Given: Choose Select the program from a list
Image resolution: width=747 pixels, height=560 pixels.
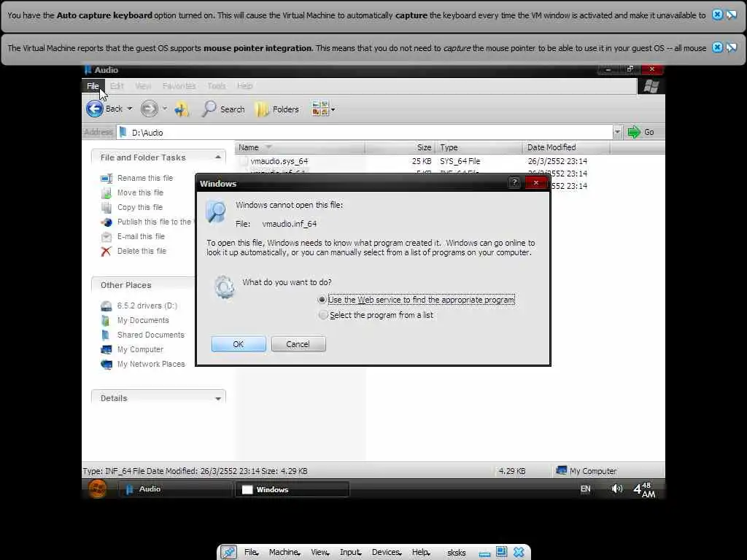Looking at the screenshot, I should 323,315.
